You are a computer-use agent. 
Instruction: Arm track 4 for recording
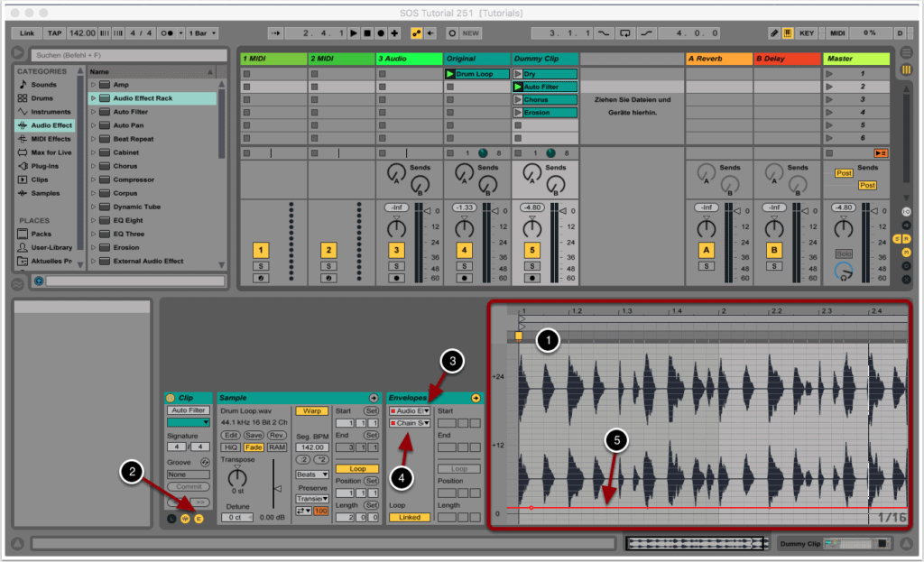pyautogui.click(x=465, y=278)
